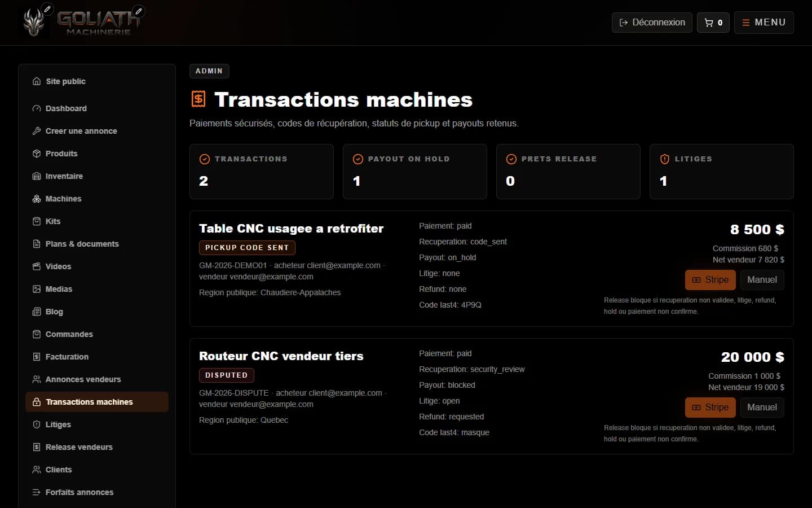Click the check icon on PAYOUT ON HOLD card
The width and height of the screenshot is (812, 508).
358,159
